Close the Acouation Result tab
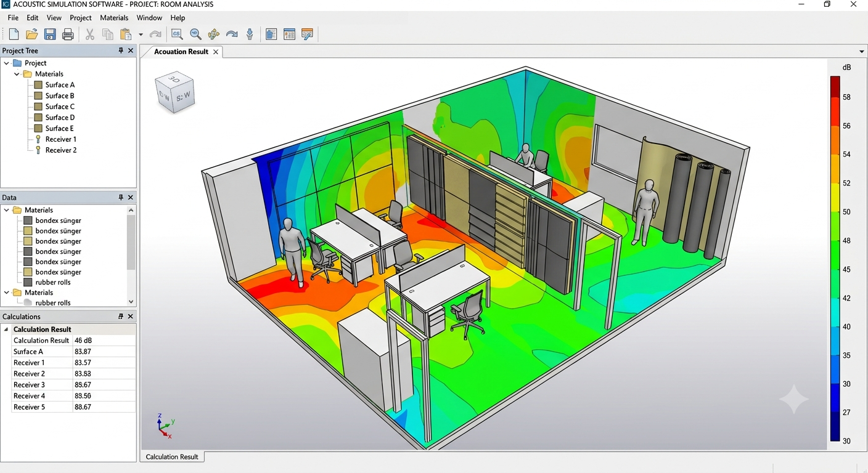The height and width of the screenshot is (473, 868). [216, 52]
